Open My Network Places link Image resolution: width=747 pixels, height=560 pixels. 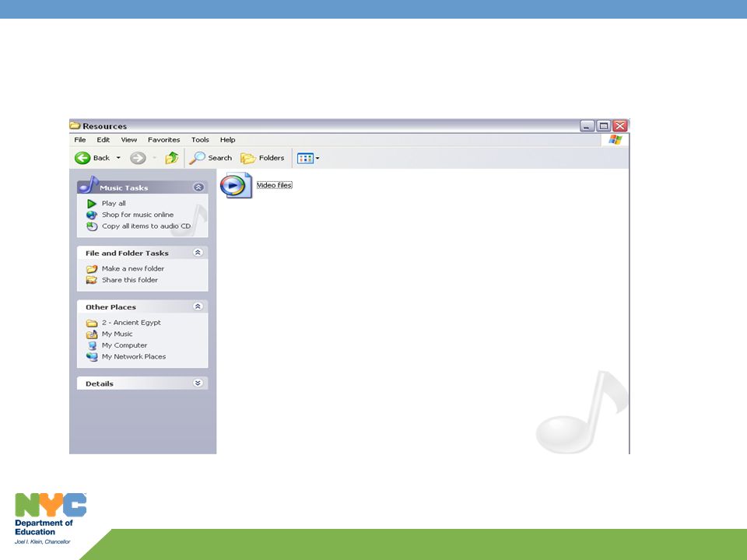[x=134, y=357]
